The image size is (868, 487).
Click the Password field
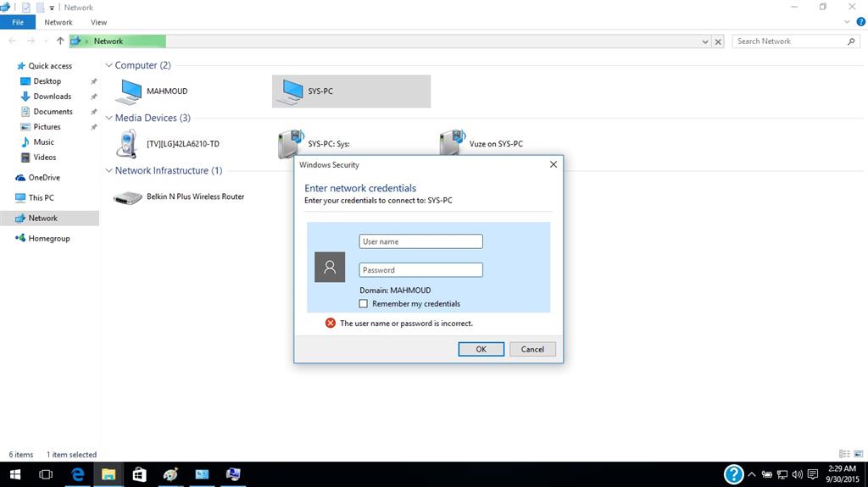pyautogui.click(x=420, y=270)
